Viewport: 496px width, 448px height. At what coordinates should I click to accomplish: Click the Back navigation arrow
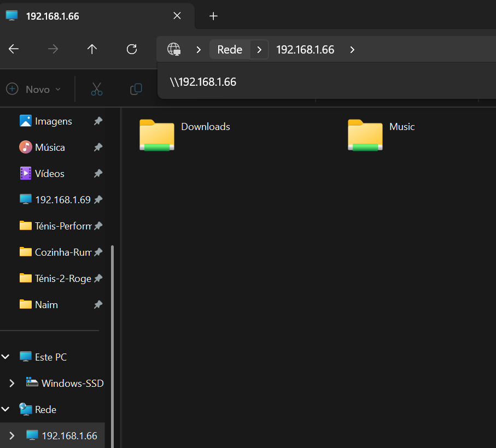pos(14,49)
